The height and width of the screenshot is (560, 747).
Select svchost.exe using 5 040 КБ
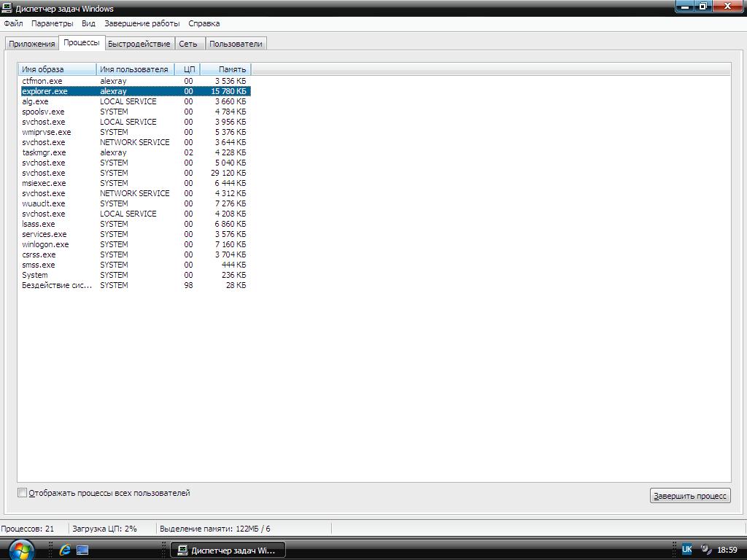coord(135,163)
